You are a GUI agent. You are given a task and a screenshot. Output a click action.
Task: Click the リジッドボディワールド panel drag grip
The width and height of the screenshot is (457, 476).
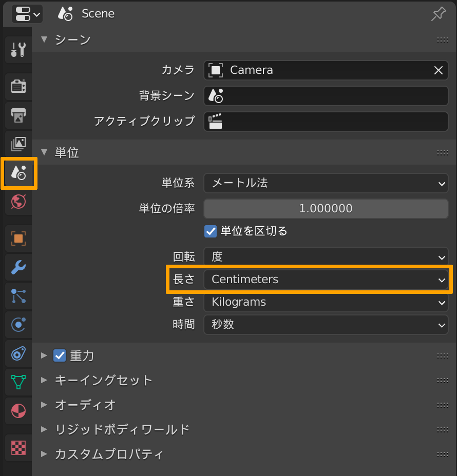(x=443, y=429)
